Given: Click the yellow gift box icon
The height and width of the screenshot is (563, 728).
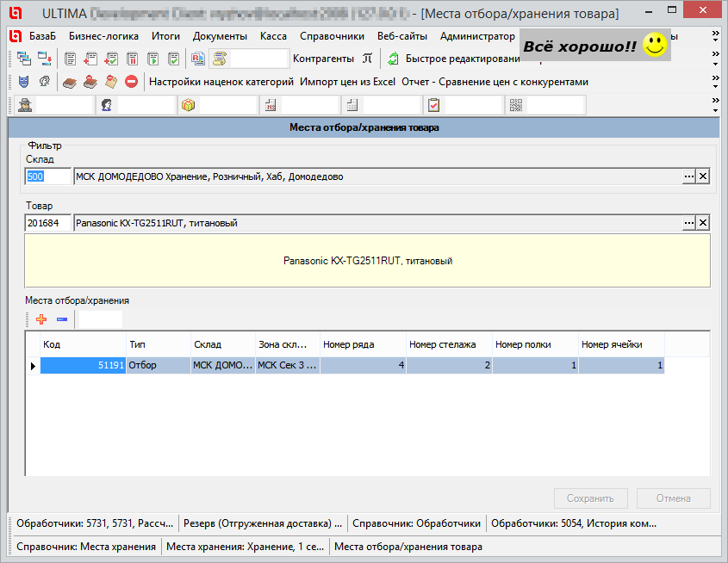Looking at the screenshot, I should (x=188, y=105).
